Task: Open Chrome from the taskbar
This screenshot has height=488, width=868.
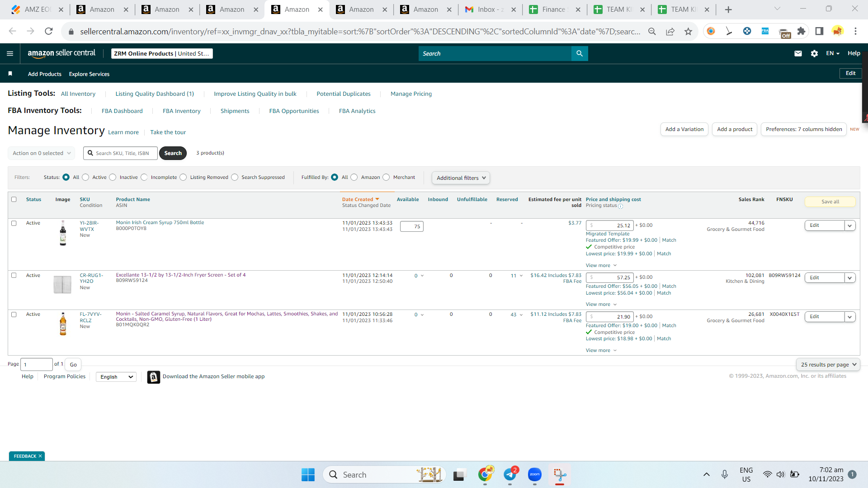Action: 485,474
